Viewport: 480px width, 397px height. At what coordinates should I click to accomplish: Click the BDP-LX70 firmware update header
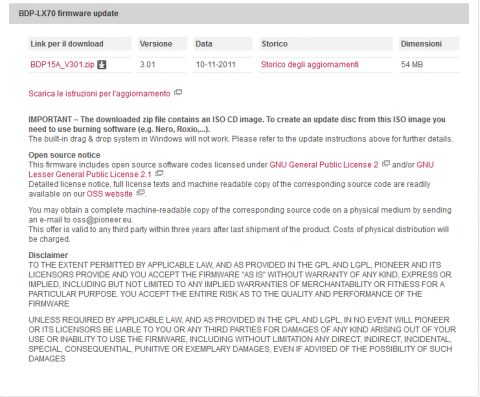coord(239,14)
